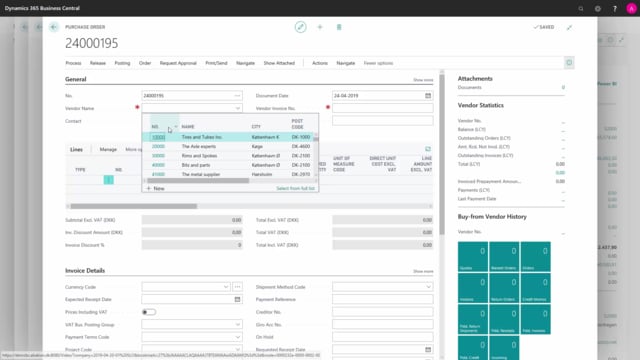
Task: Toggle the FactBox pane info icon
Action: (x=569, y=63)
